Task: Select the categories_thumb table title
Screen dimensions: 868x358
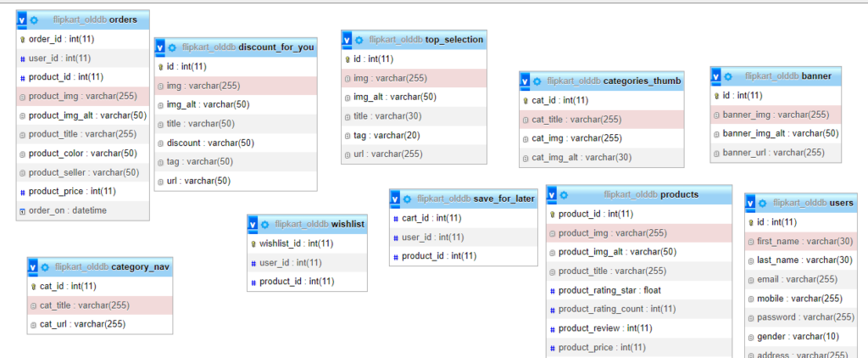Action: 614,81
